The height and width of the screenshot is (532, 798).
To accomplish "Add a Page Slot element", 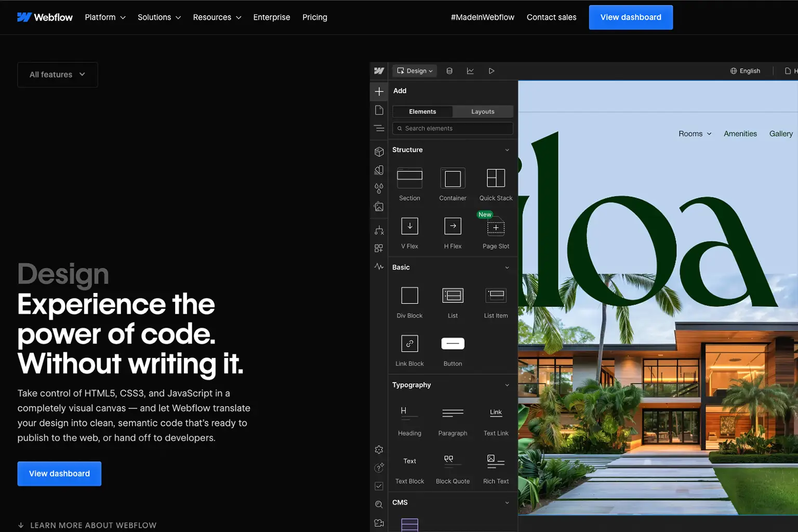I will click(x=496, y=232).
